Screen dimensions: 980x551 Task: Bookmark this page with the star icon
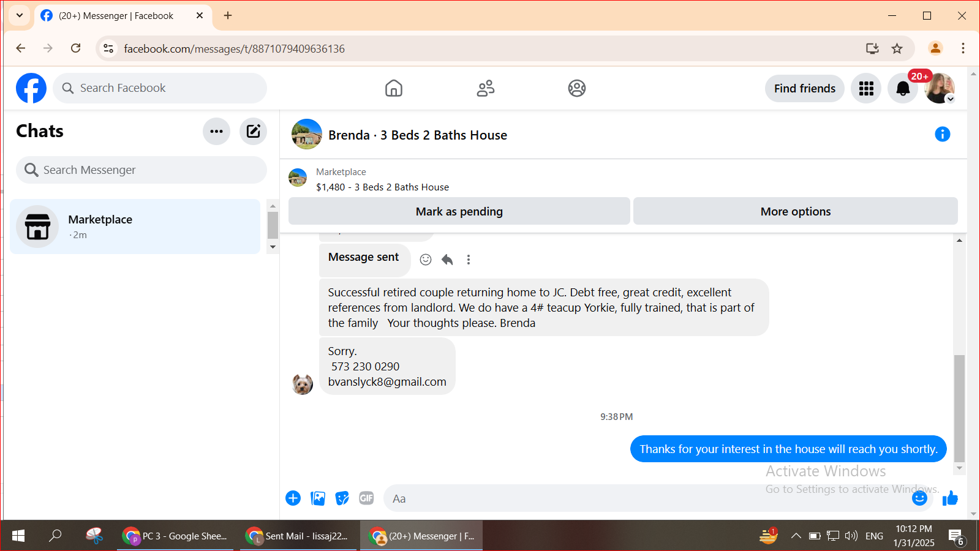point(897,48)
